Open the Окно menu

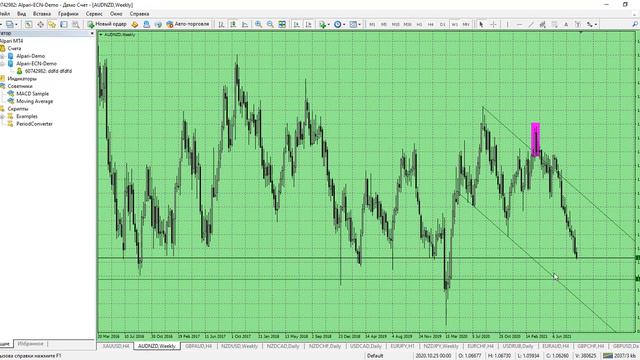pos(116,14)
